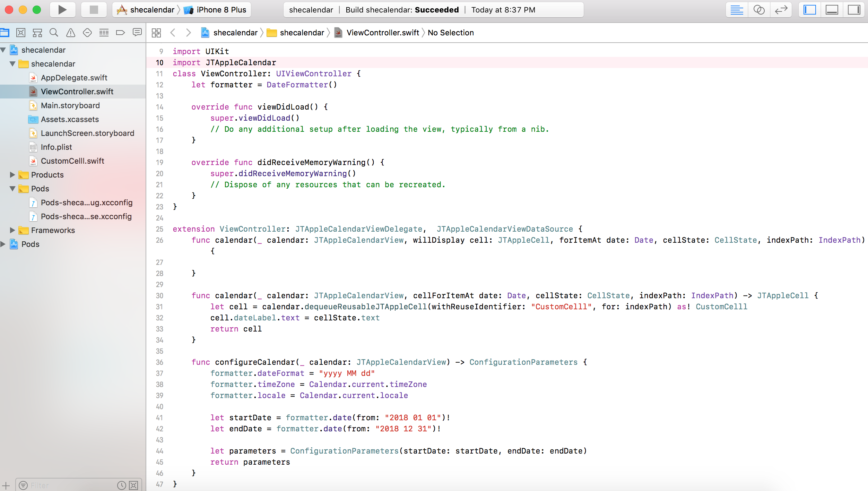Open CustomCelll.swift in the navigator
The height and width of the screenshot is (491, 868).
pos(72,161)
